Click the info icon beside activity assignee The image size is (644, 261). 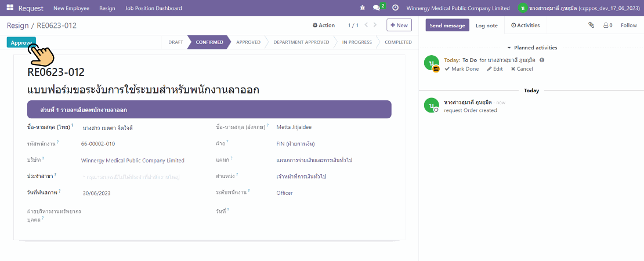[x=542, y=60]
